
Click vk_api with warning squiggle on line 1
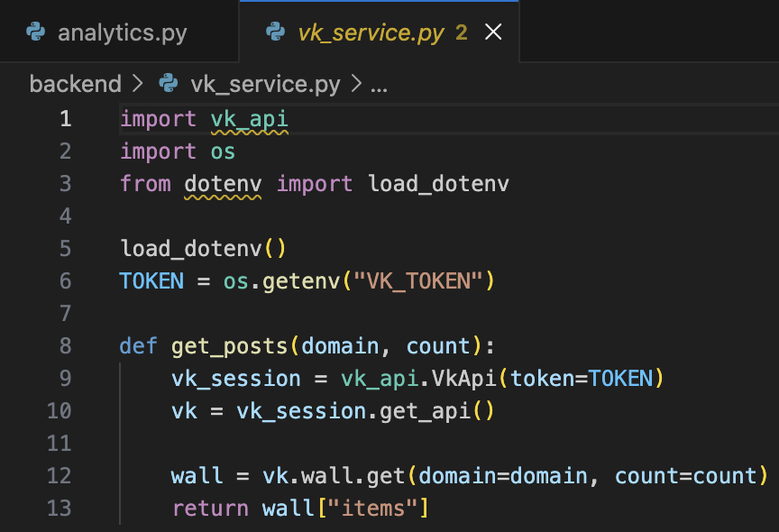pyautogui.click(x=249, y=119)
